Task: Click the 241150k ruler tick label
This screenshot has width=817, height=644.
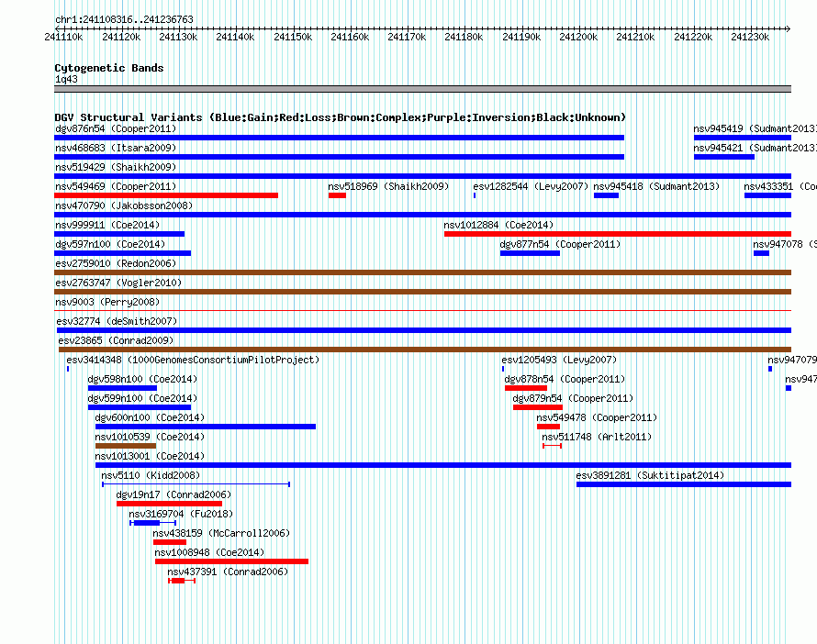Action: (293, 37)
